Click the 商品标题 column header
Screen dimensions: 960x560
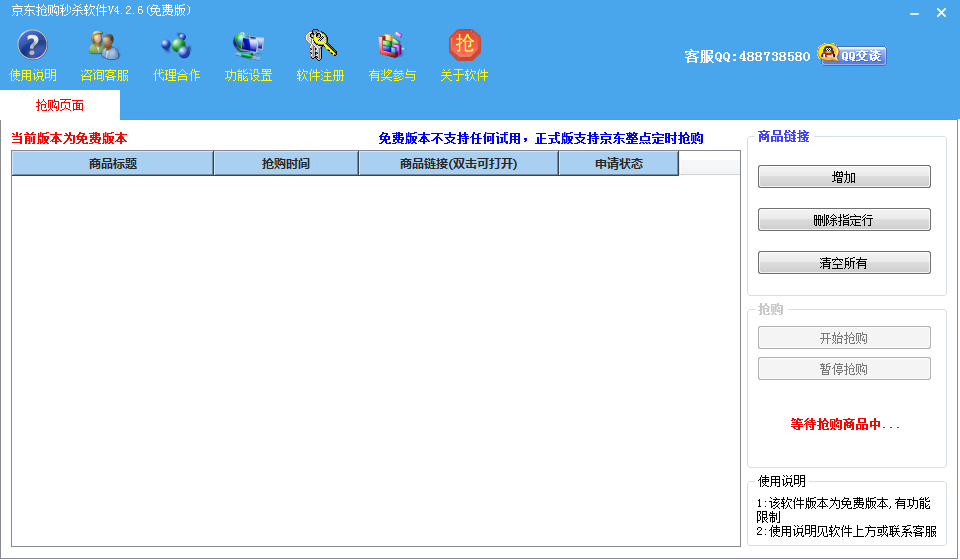112,164
